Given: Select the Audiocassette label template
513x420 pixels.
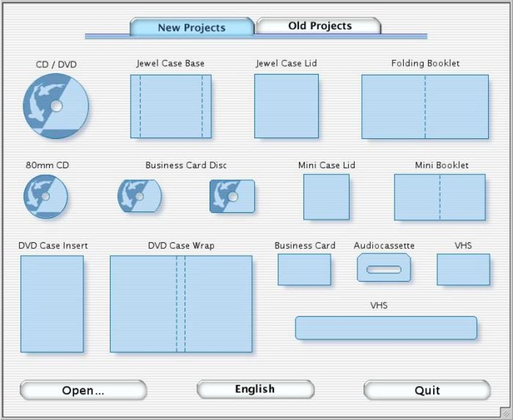Looking at the screenshot, I should click(384, 269).
